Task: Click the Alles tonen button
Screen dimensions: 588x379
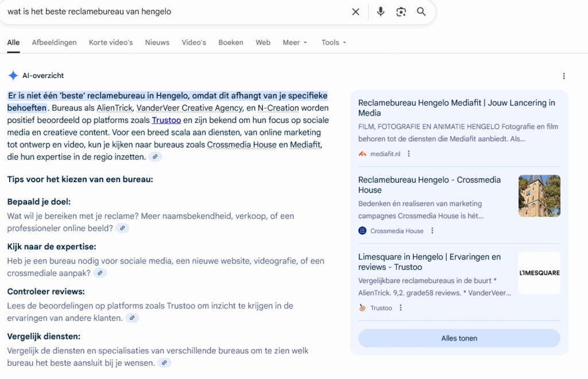Action: 459,338
